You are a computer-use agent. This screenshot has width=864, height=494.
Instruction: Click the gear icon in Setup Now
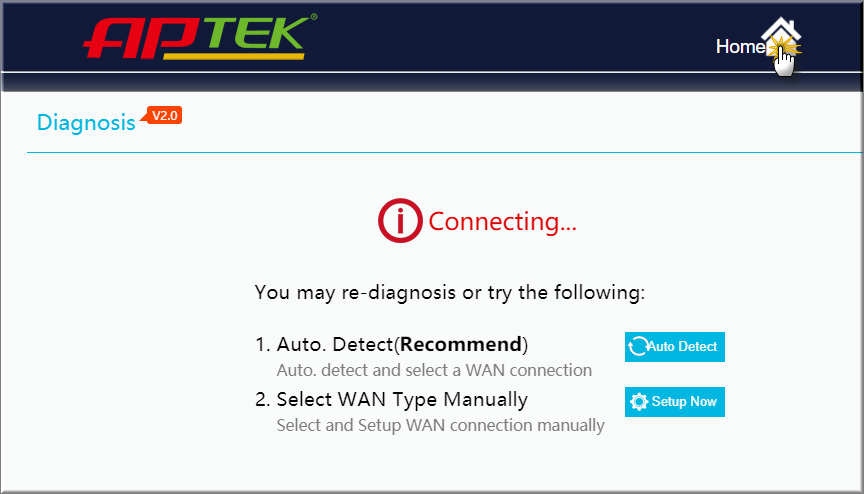[639, 401]
